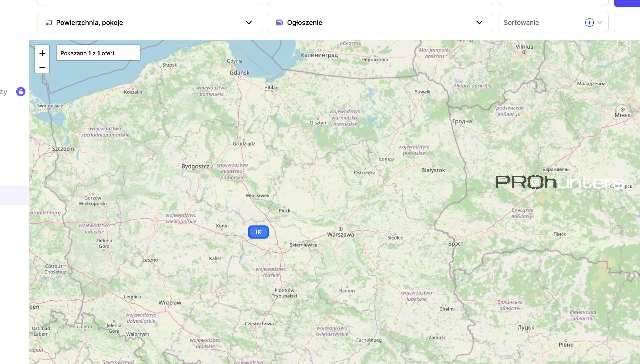Click the purple lock icon in sidebar
Screen dimensions: 640x364
coord(21,92)
